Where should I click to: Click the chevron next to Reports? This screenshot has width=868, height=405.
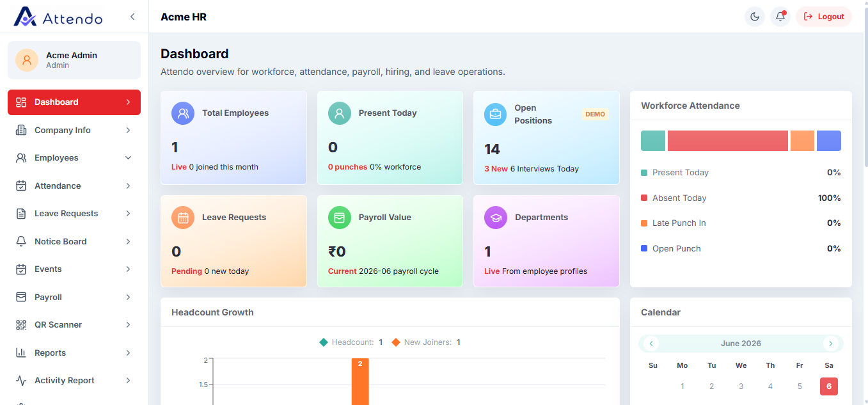(128, 353)
